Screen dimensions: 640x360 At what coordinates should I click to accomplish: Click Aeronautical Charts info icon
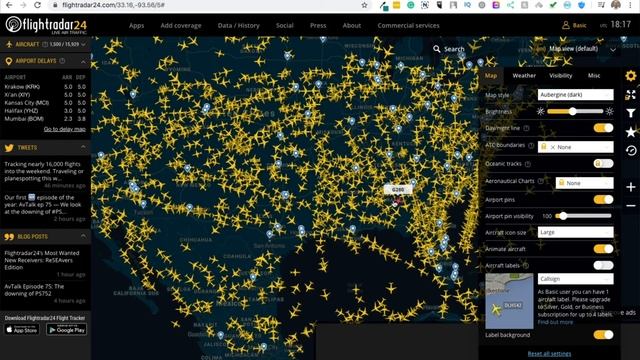point(541,181)
